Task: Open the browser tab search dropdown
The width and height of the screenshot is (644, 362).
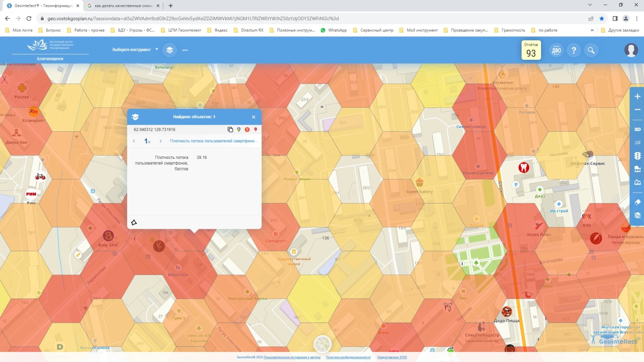Action: point(590,5)
